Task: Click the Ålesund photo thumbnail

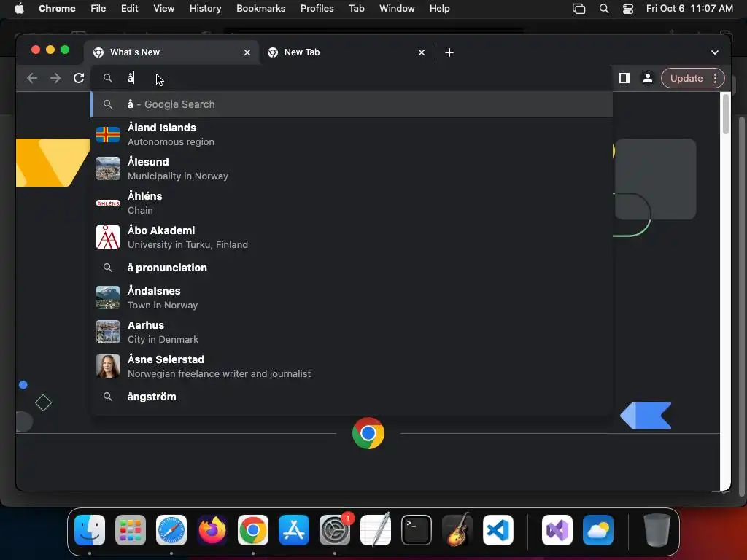Action: point(108,169)
